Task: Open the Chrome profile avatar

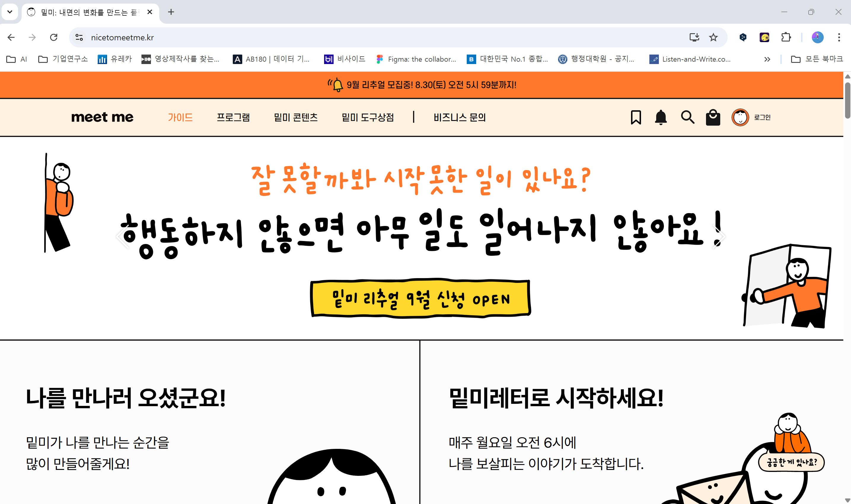Action: [x=817, y=37]
